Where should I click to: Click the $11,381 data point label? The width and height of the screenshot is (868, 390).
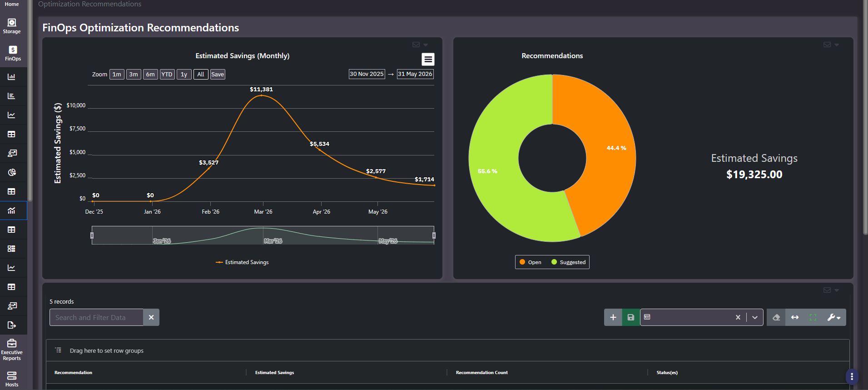point(261,90)
